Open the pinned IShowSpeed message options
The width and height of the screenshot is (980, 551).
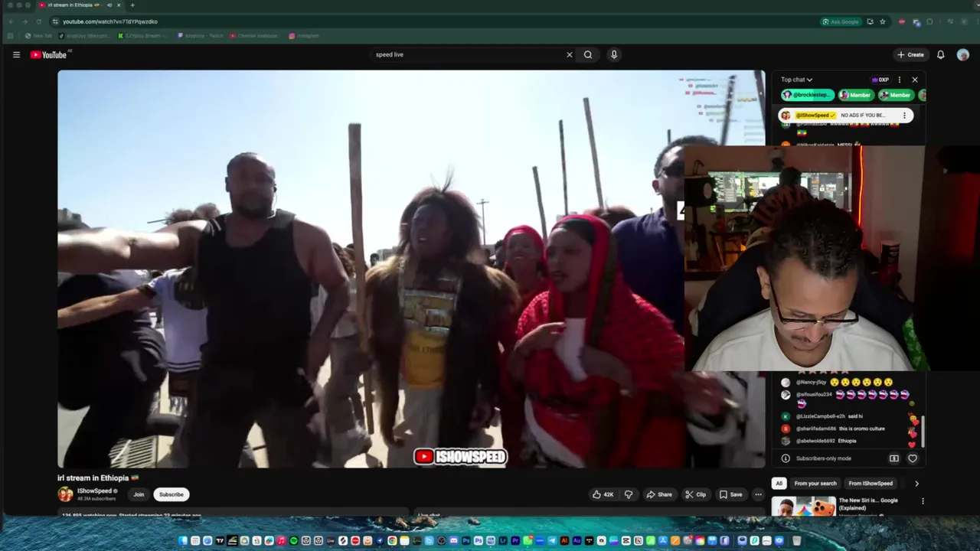(904, 116)
